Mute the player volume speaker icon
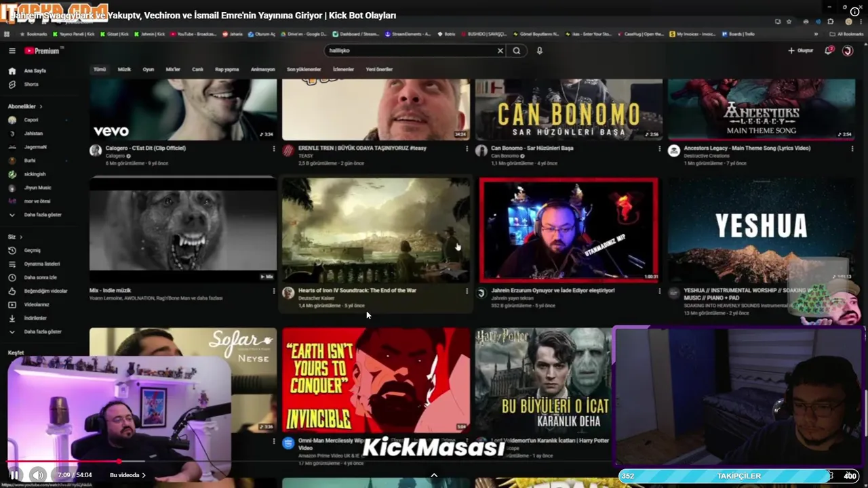 coord(38,475)
